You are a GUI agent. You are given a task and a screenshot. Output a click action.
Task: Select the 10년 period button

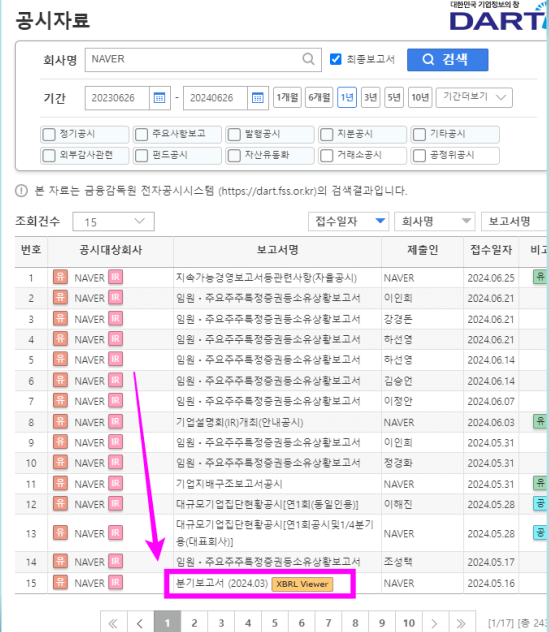420,98
